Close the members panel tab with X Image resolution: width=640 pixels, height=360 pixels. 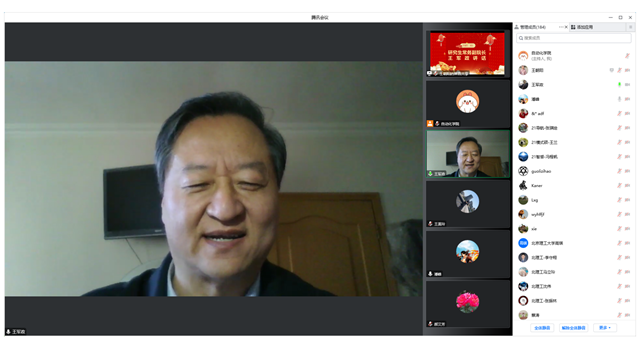pos(566,27)
